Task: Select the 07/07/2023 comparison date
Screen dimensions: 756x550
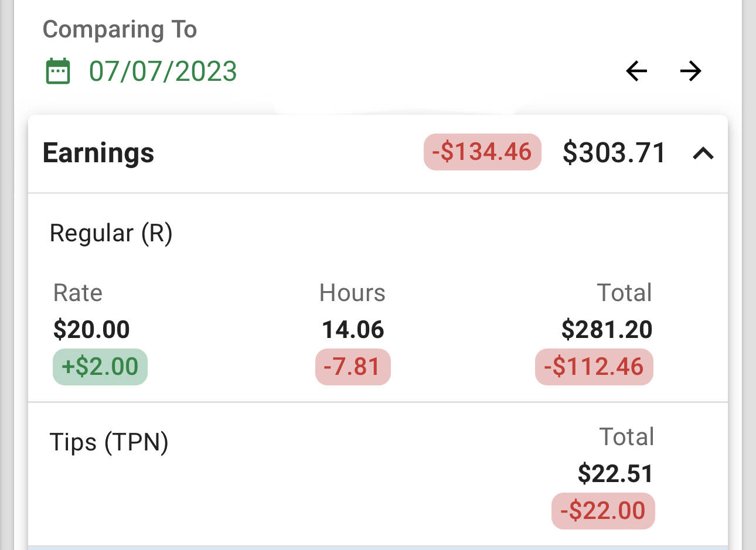Action: point(163,71)
